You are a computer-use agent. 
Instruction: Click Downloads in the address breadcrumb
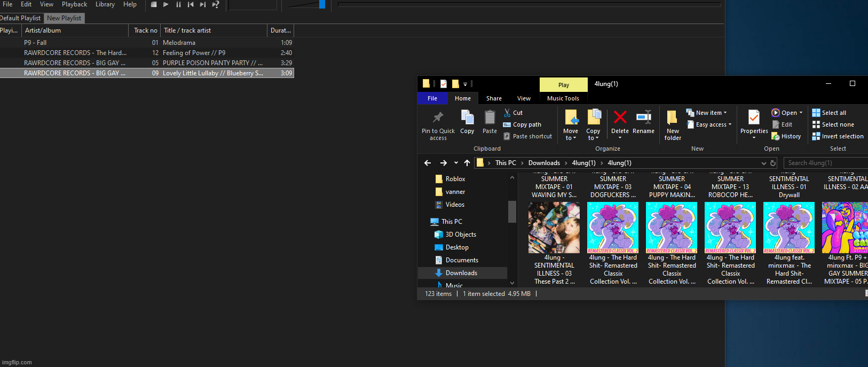544,163
